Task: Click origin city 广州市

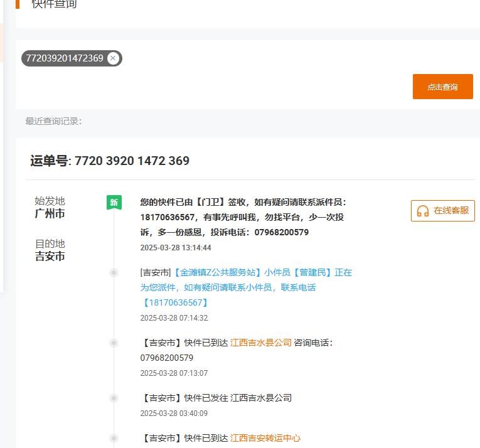Action: tap(50, 213)
